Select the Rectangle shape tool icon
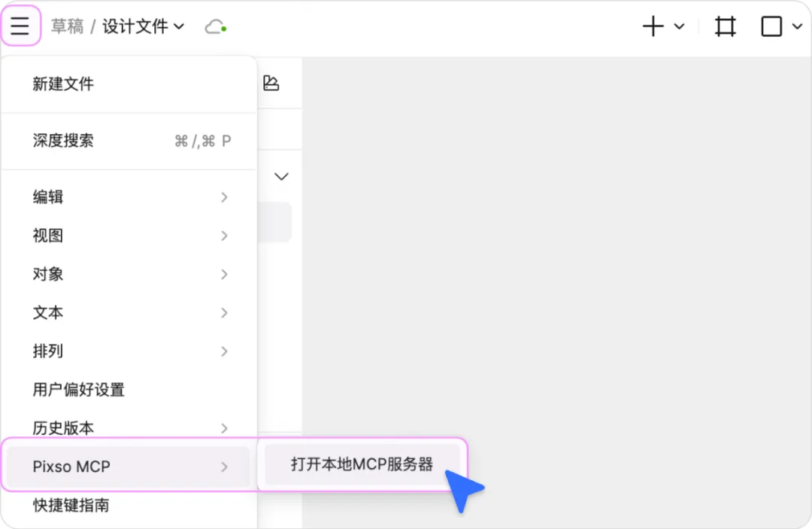812x529 pixels. click(x=771, y=25)
